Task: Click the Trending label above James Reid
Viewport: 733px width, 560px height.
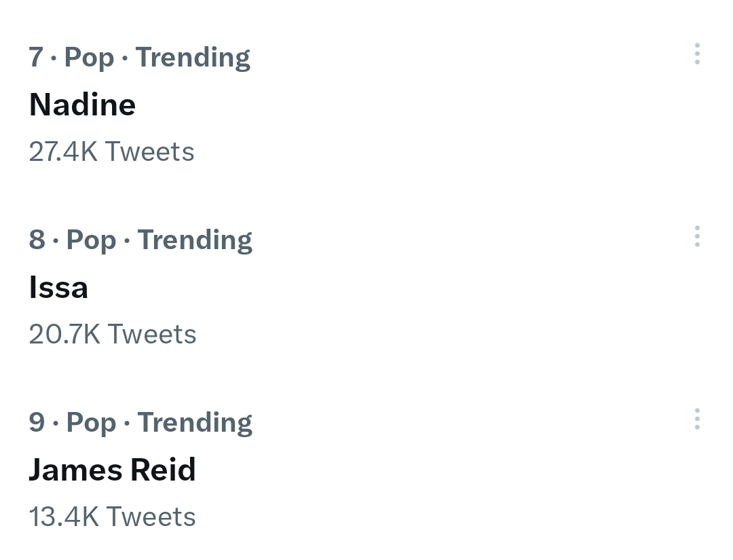Action: (195, 423)
